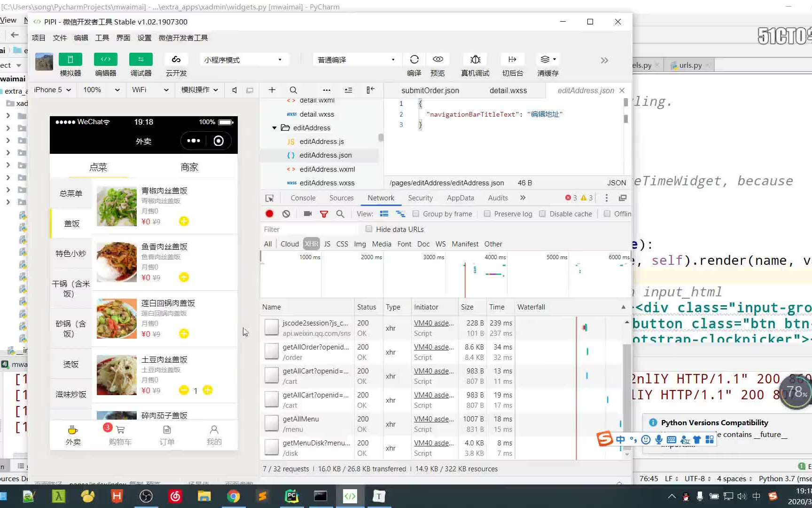
Task: Stop recording with the red record button
Action: coord(269,214)
